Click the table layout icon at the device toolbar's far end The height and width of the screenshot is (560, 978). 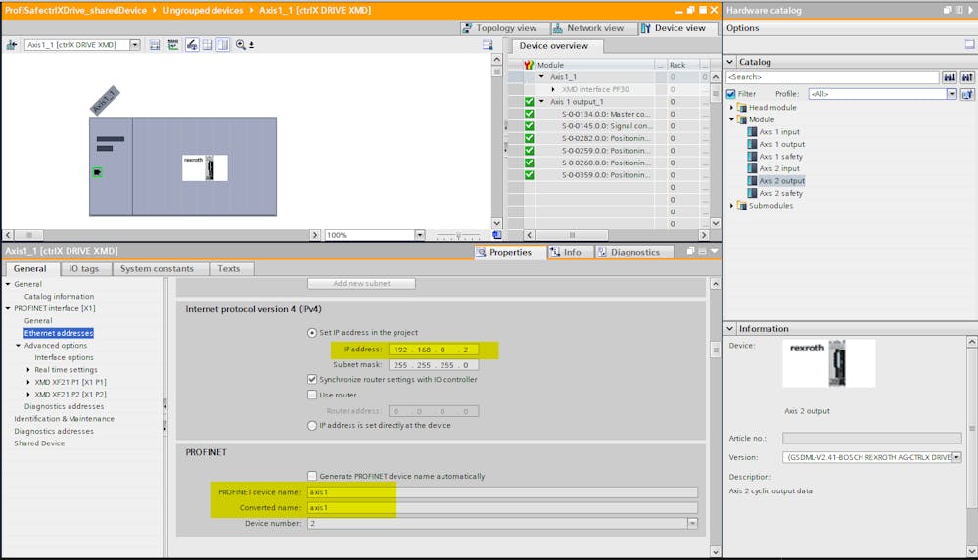(488, 45)
